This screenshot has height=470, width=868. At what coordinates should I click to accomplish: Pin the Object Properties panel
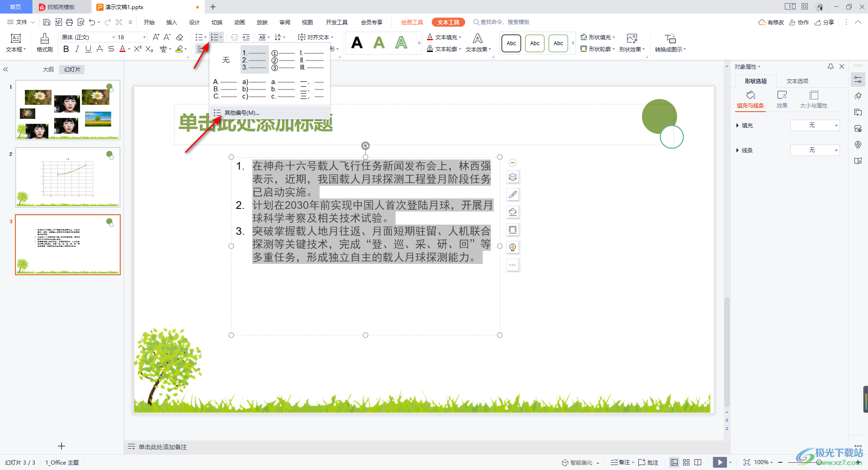click(x=830, y=66)
